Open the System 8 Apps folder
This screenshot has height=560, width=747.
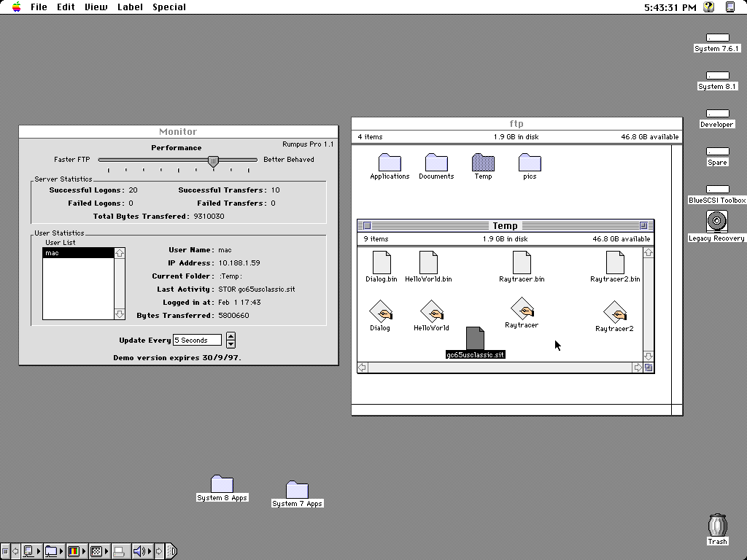coord(222,483)
